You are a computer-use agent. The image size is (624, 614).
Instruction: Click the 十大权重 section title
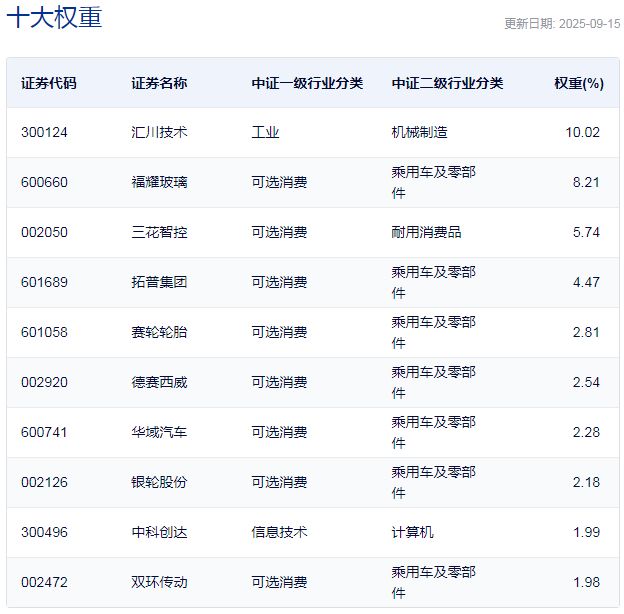tap(54, 18)
